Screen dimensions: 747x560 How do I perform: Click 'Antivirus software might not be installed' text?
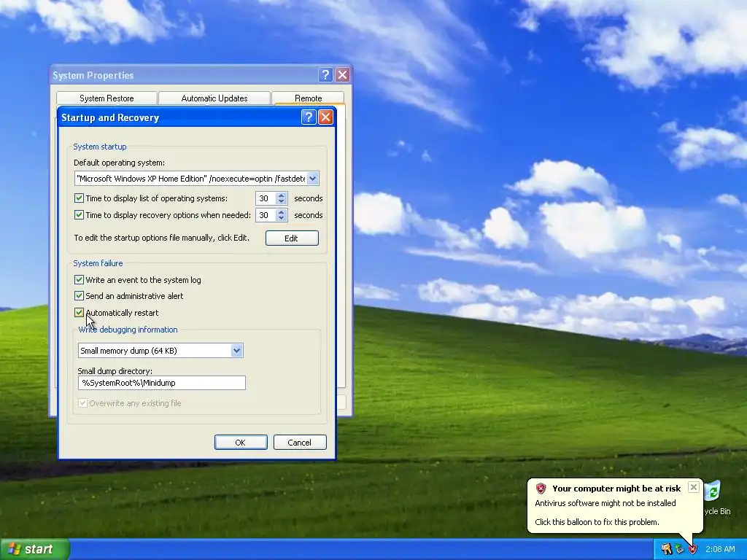click(x=605, y=503)
